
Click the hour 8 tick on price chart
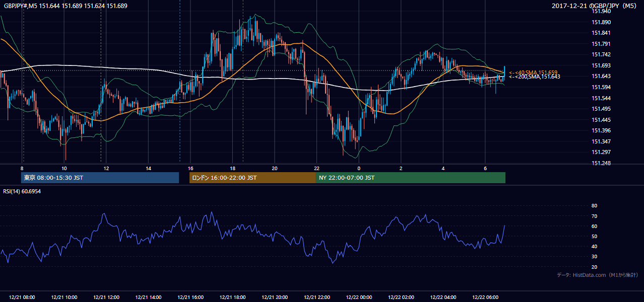tap(22, 168)
